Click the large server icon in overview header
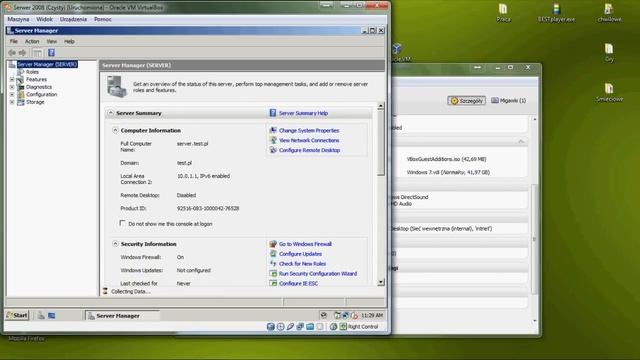Image resolution: width=640 pixels, height=360 pixels. coord(117,87)
